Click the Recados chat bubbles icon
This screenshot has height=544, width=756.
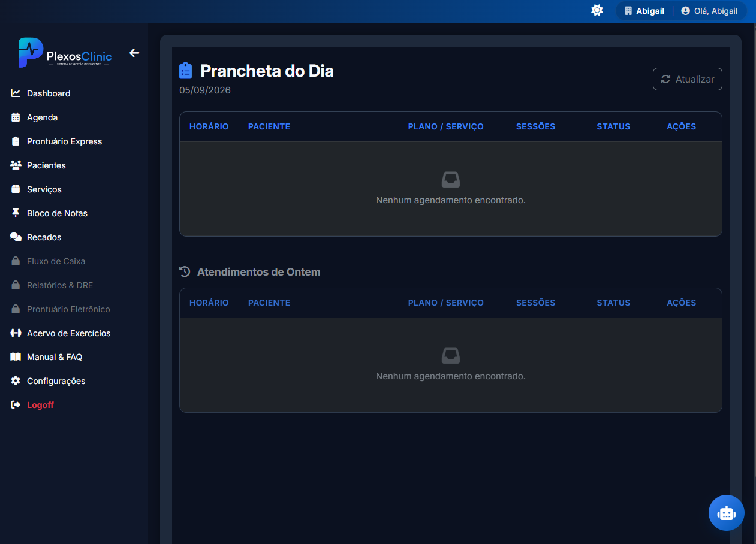click(16, 237)
